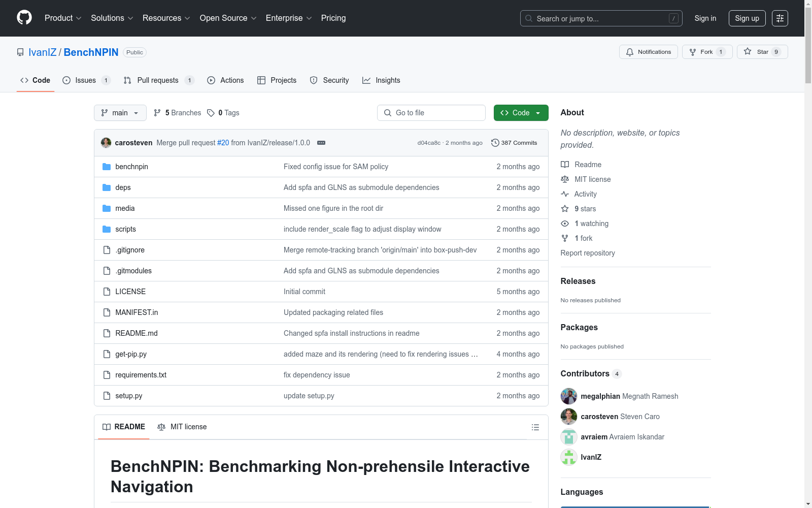Open the Insights tab
This screenshot has width=812, height=508.
tap(381, 80)
